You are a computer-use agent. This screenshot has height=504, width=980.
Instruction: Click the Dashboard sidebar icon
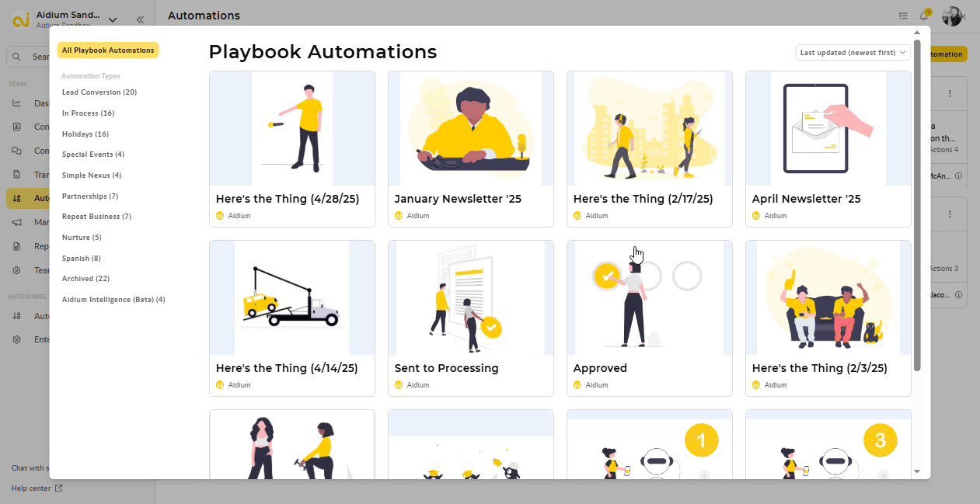point(16,103)
